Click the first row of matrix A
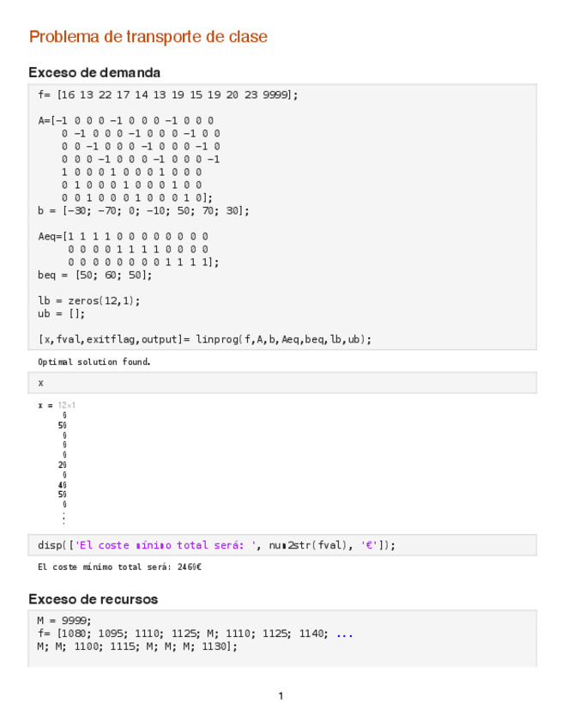This screenshot has width=562, height=728. 126,121
